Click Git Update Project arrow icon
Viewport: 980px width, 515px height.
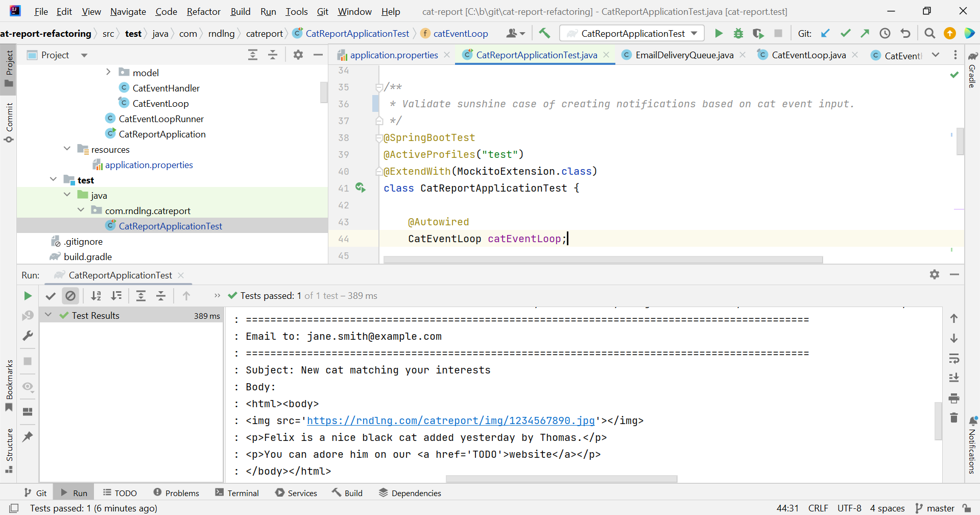point(825,34)
